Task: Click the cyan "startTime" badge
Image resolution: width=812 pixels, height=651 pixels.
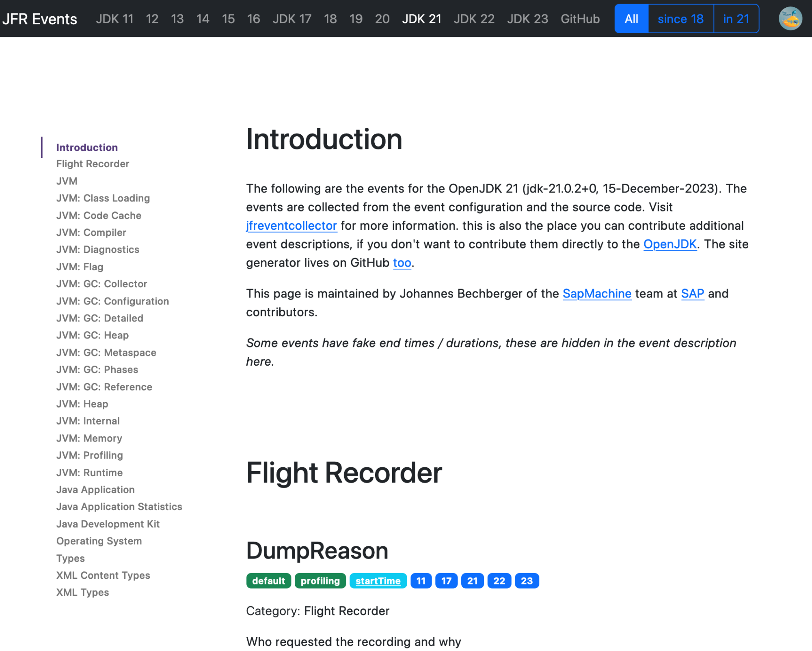Action: (x=378, y=580)
